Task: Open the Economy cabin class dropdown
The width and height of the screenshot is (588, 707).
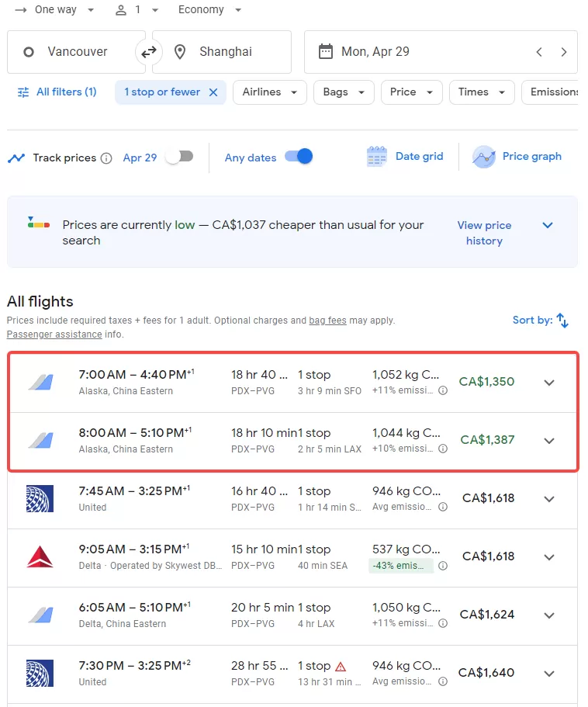Action: [210, 10]
